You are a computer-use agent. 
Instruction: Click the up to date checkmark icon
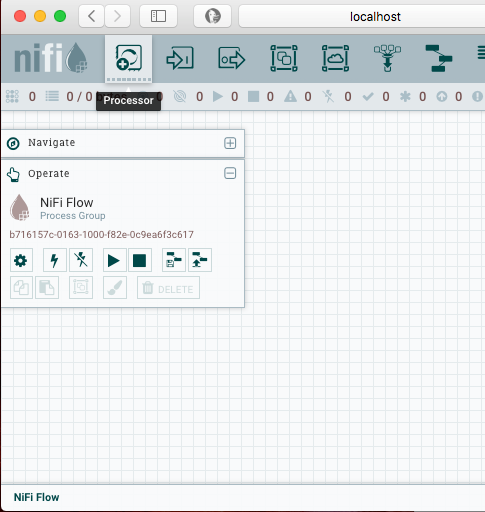[x=368, y=97]
